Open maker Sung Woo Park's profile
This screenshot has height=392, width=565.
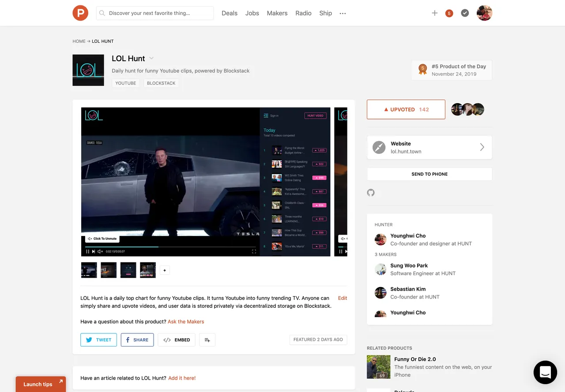coord(409,265)
